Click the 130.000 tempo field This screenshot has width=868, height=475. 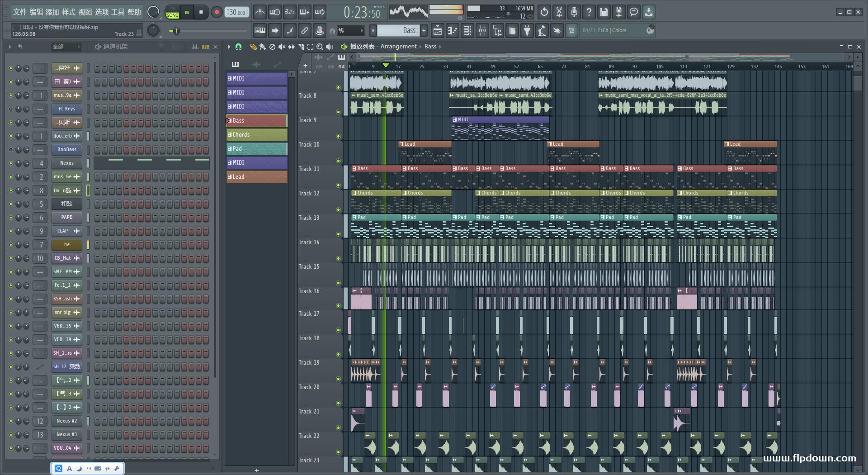point(236,12)
